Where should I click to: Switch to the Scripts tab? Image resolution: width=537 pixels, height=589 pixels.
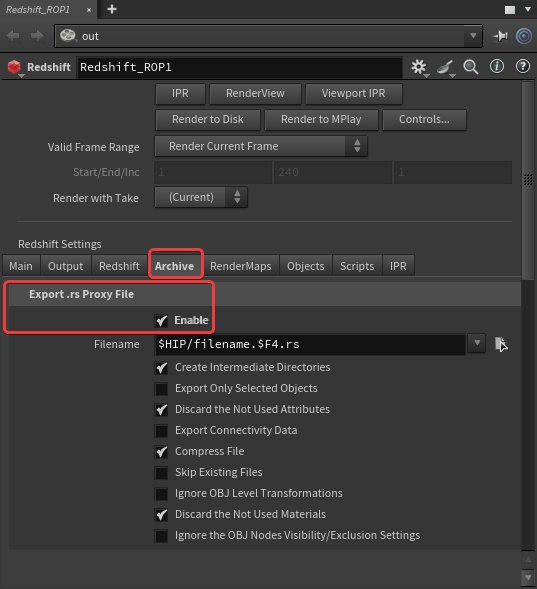coord(357,266)
